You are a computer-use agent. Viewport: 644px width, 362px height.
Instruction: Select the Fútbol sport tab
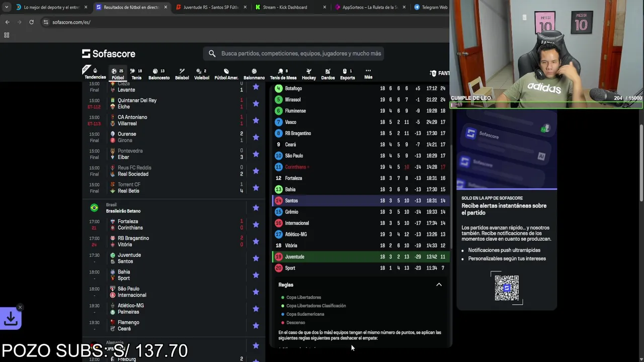pos(118,74)
